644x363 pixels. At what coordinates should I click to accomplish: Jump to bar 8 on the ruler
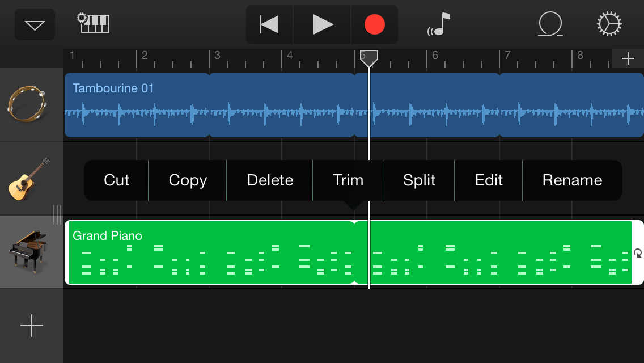tap(580, 55)
